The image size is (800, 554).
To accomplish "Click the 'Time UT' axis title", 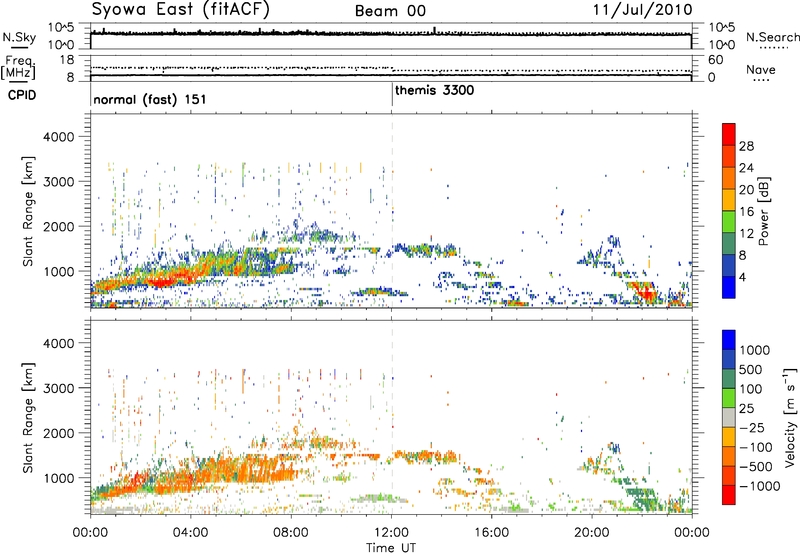I will (391, 548).
